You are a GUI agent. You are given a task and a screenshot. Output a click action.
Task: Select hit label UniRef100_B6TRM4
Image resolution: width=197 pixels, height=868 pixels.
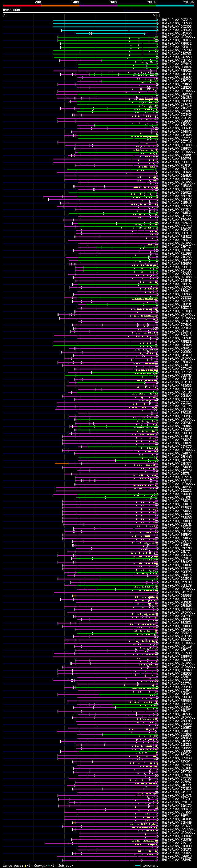coord(177,497)
